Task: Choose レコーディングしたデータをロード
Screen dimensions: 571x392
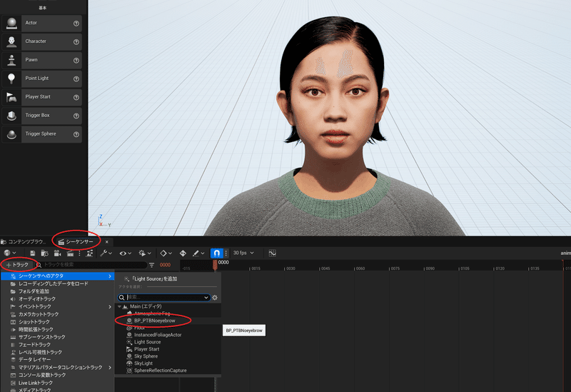Action: [x=58, y=283]
